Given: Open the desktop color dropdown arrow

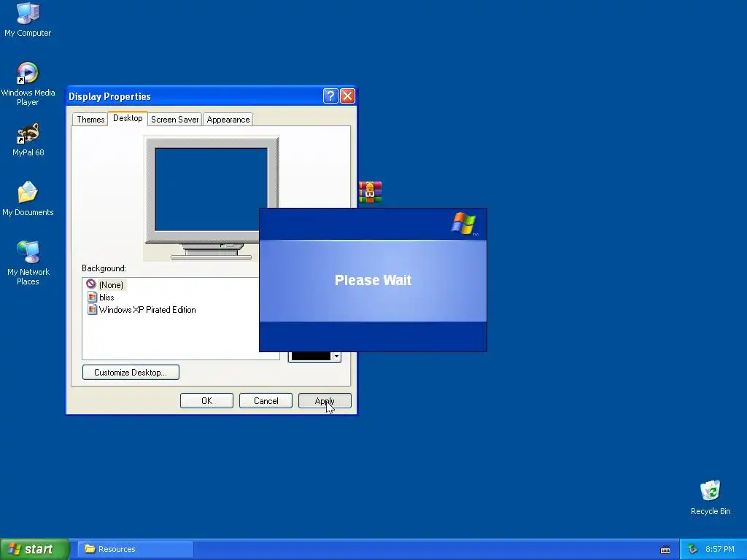Looking at the screenshot, I should coord(336,356).
